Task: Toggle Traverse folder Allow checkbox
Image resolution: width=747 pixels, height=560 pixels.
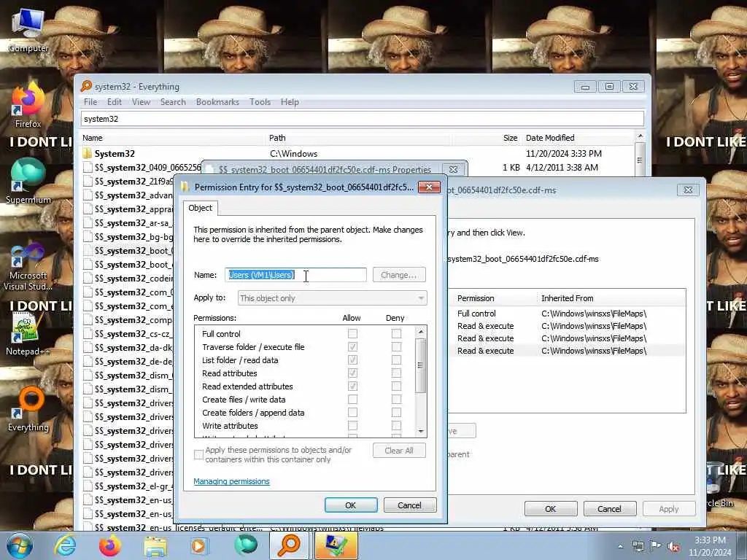Action: coord(352,346)
